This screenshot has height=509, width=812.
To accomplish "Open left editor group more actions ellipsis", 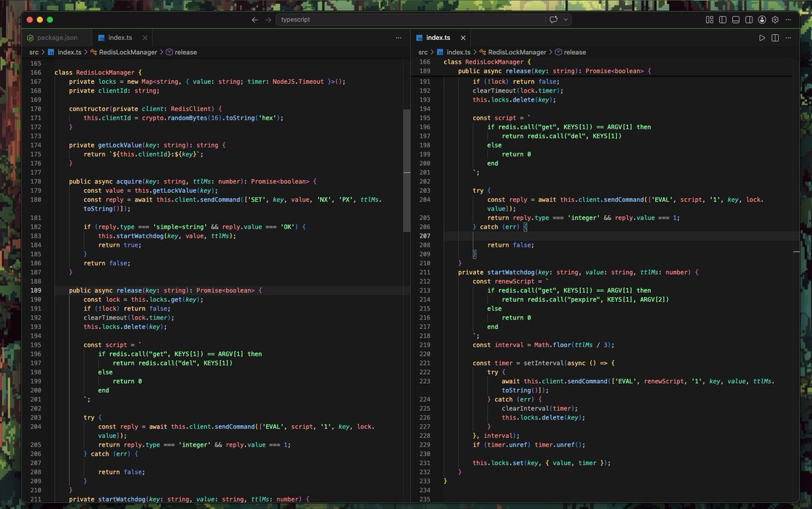I will (x=399, y=37).
